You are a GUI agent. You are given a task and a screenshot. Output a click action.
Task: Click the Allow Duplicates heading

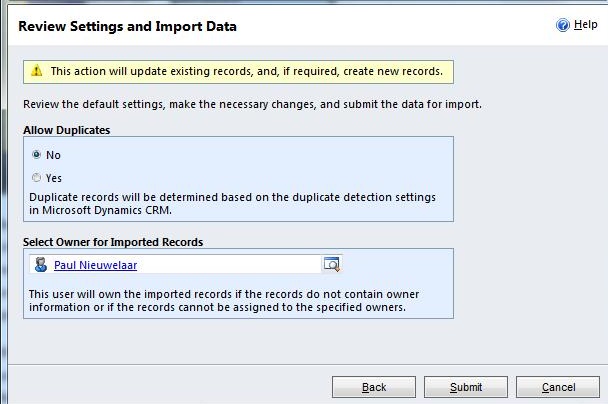click(66, 130)
